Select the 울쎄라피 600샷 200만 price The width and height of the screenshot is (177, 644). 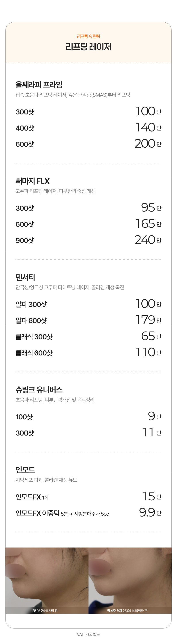(x=148, y=143)
